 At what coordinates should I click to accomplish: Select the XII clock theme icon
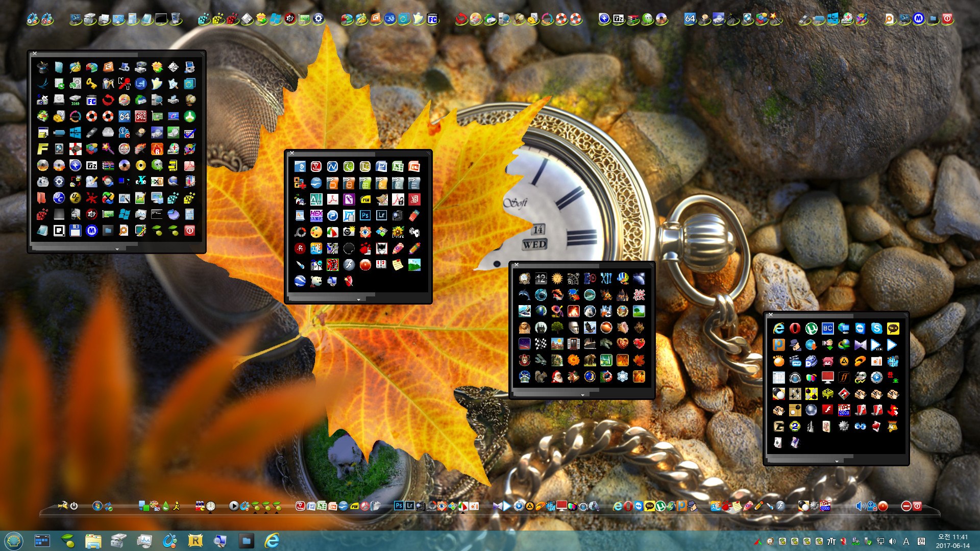click(x=606, y=279)
